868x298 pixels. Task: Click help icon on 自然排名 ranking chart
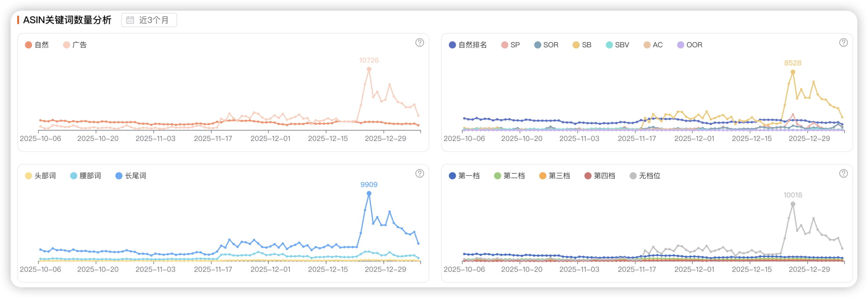point(843,43)
